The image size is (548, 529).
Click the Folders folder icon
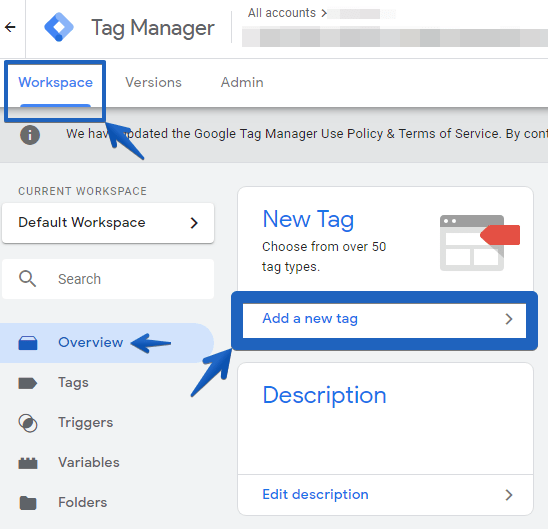pyautogui.click(x=28, y=503)
